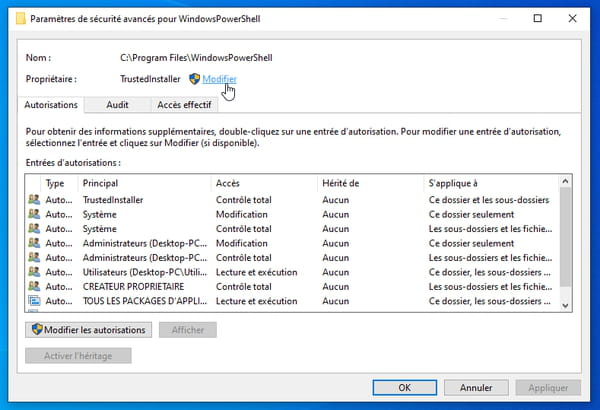Confirm with the OK button
Screen dimensions: 600x410
[x=404, y=388]
